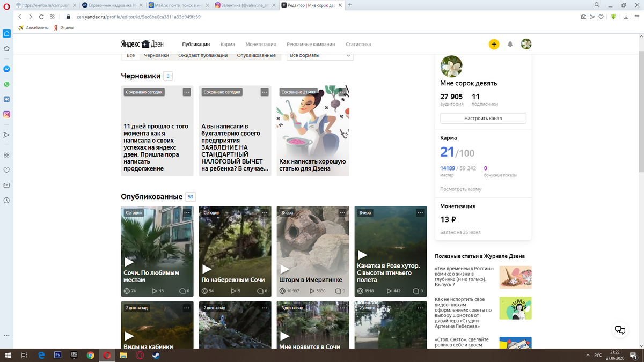This screenshot has width=644, height=362.
Task: Open profile avatar in Zen header
Action: 526,44
